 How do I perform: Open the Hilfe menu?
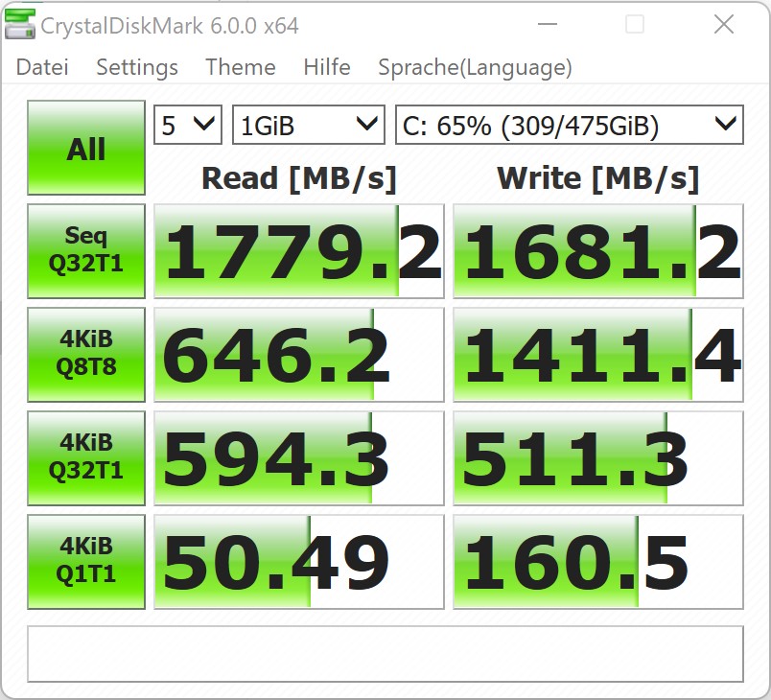(326, 67)
